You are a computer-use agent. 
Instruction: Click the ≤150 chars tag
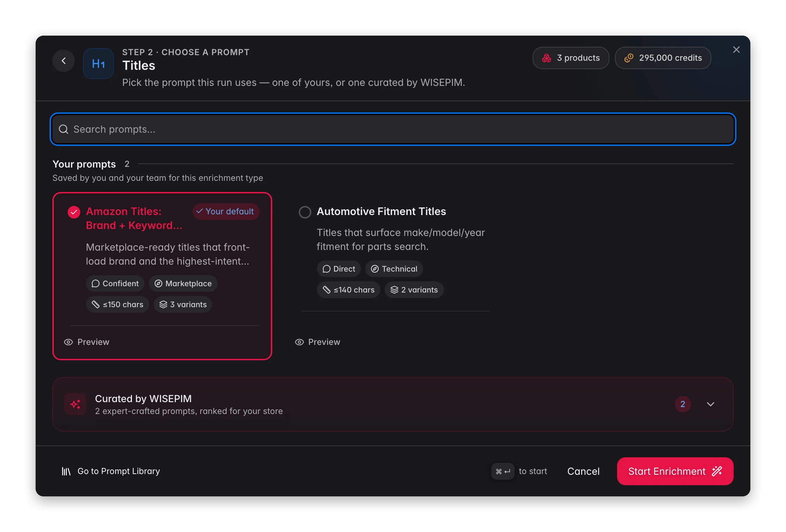tap(118, 304)
